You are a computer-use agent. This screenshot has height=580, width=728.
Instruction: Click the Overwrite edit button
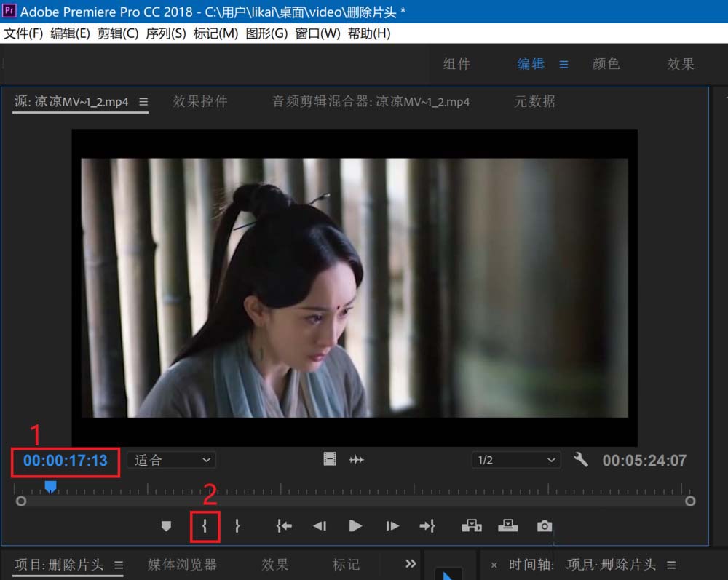pos(508,525)
